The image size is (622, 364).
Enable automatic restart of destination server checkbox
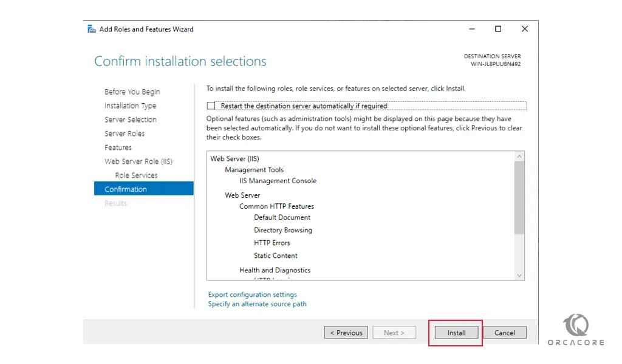pos(211,106)
